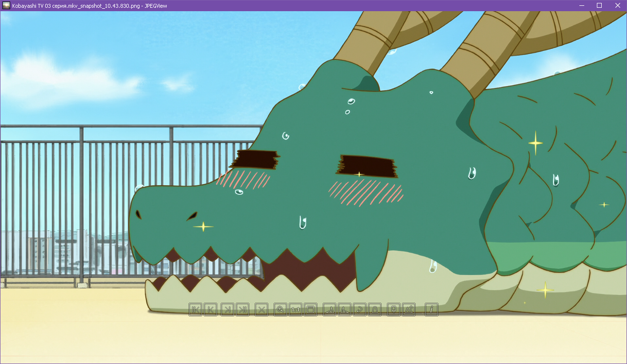
Task: Click the JPEGView app icon in title bar
Action: tap(7, 5)
